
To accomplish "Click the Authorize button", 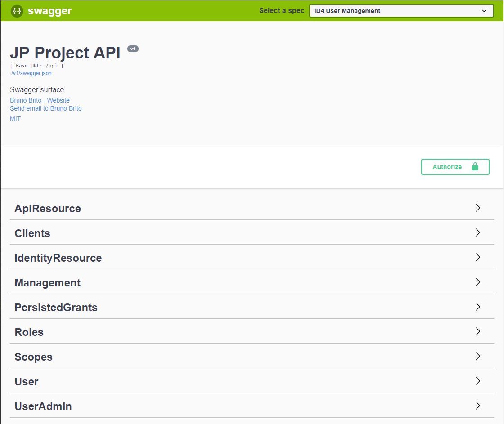I will tap(455, 166).
